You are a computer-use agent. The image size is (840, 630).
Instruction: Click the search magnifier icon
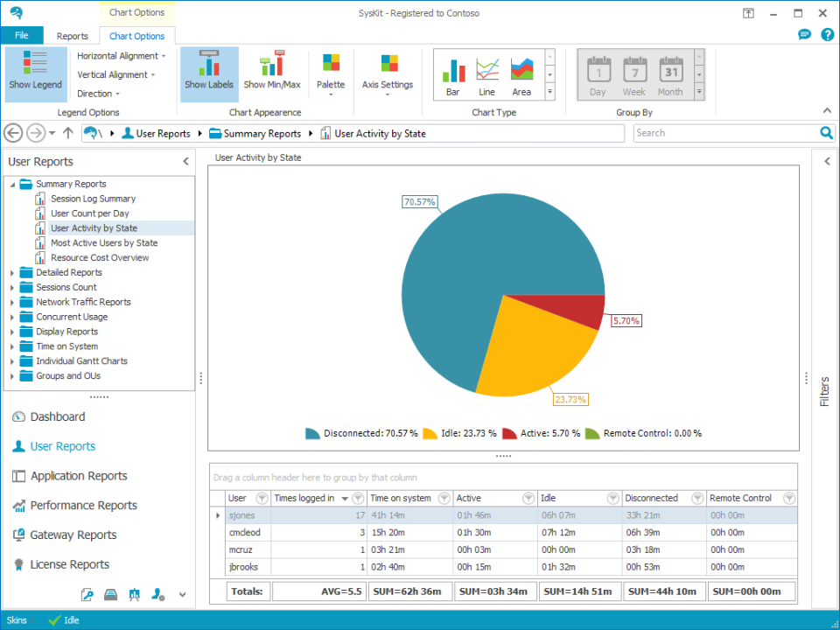(x=826, y=133)
